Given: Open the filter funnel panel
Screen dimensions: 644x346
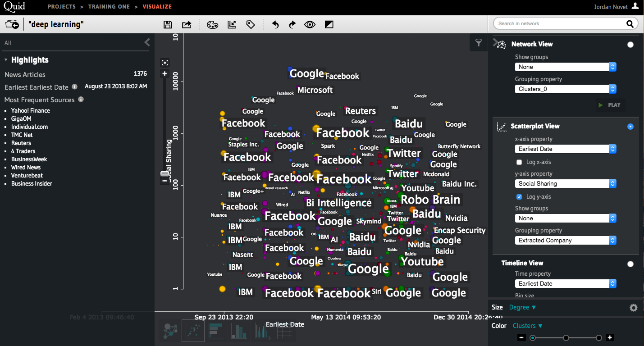Looking at the screenshot, I should pyautogui.click(x=479, y=43).
